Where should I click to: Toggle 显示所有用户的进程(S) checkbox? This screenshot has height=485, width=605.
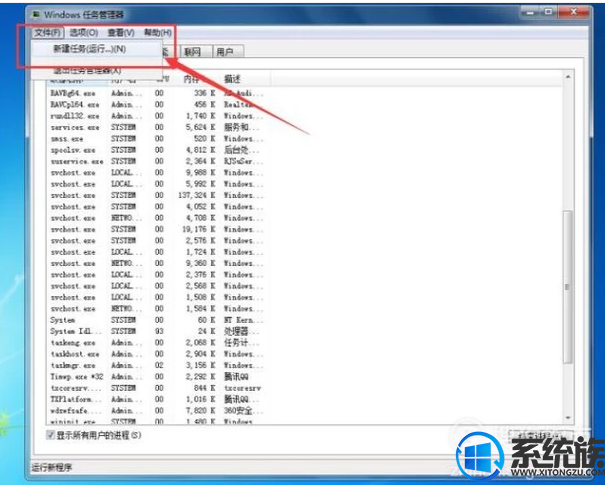51,435
